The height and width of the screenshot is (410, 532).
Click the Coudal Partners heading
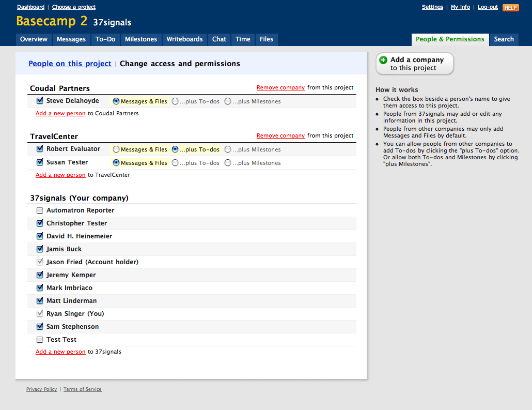coord(60,88)
